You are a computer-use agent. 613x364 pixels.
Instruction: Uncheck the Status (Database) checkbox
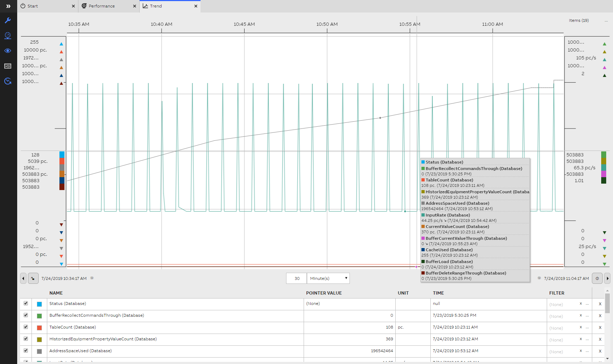click(x=26, y=304)
